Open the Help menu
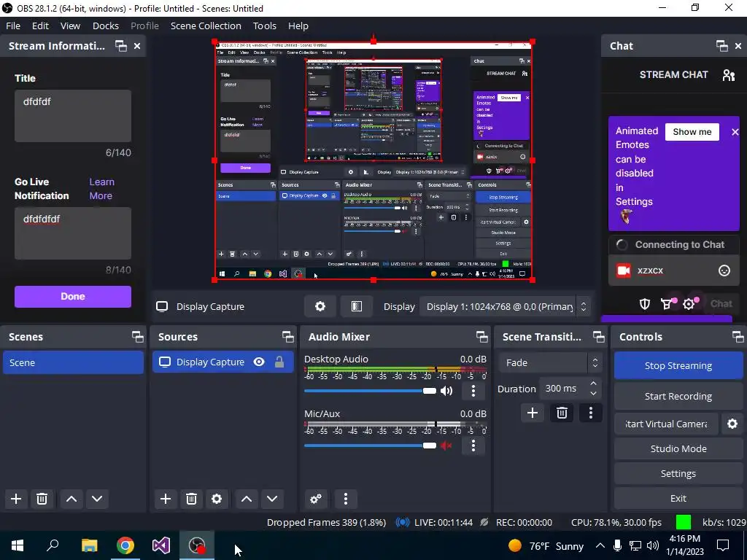 click(298, 26)
